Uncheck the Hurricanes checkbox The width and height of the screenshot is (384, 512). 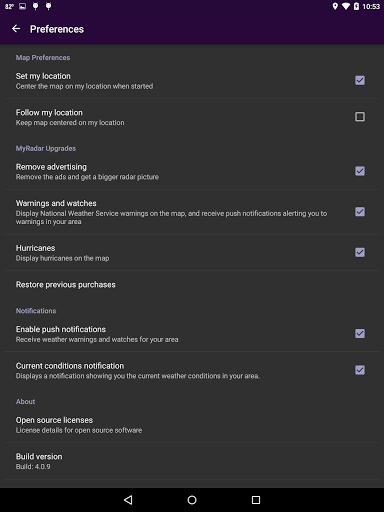click(x=360, y=252)
